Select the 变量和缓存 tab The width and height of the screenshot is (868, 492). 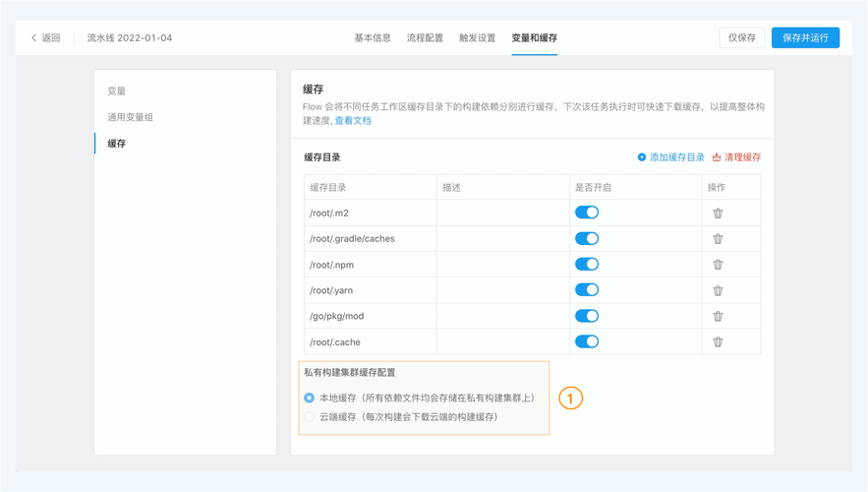(534, 37)
